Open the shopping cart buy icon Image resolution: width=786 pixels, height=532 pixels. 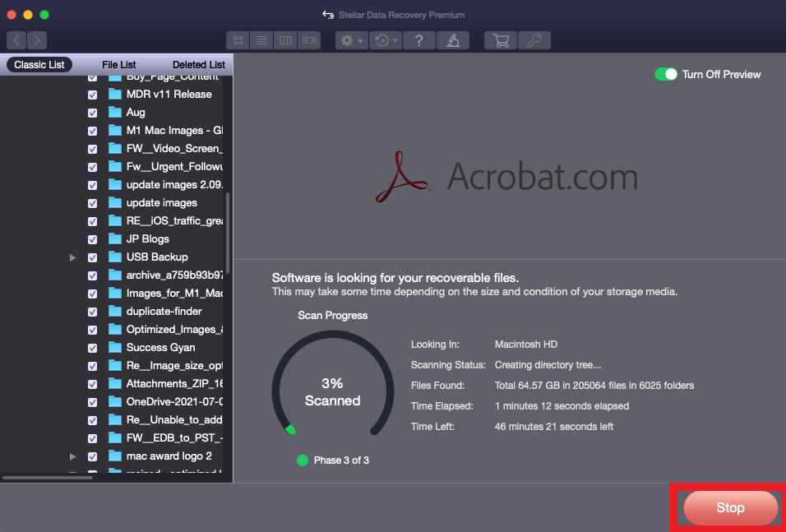[500, 40]
